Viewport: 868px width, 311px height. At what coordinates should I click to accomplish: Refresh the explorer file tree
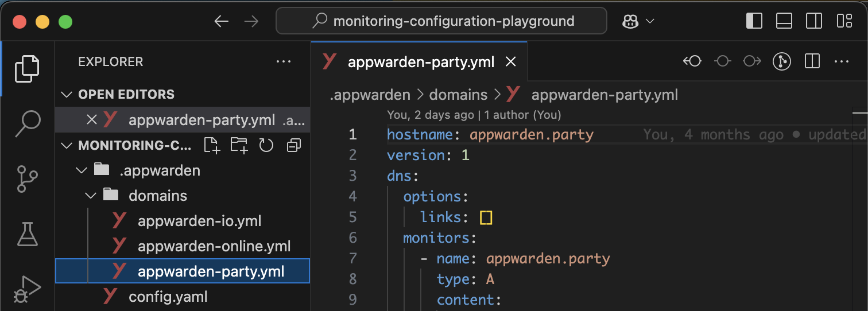pos(266,145)
